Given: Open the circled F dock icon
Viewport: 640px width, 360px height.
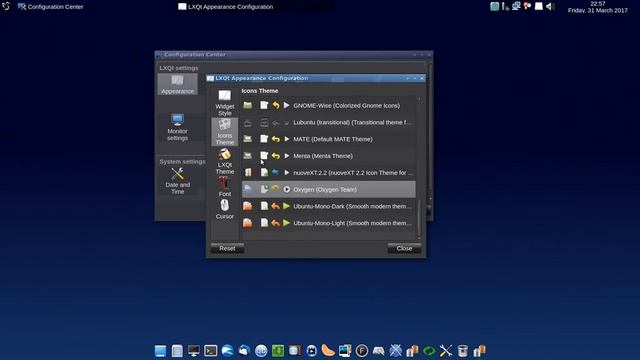Looking at the screenshot, I should (362, 351).
